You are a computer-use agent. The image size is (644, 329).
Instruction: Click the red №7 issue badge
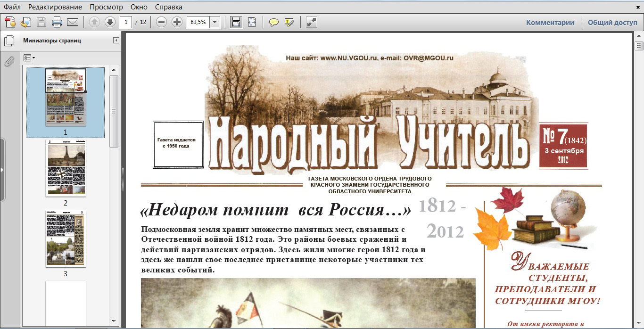[x=563, y=146]
